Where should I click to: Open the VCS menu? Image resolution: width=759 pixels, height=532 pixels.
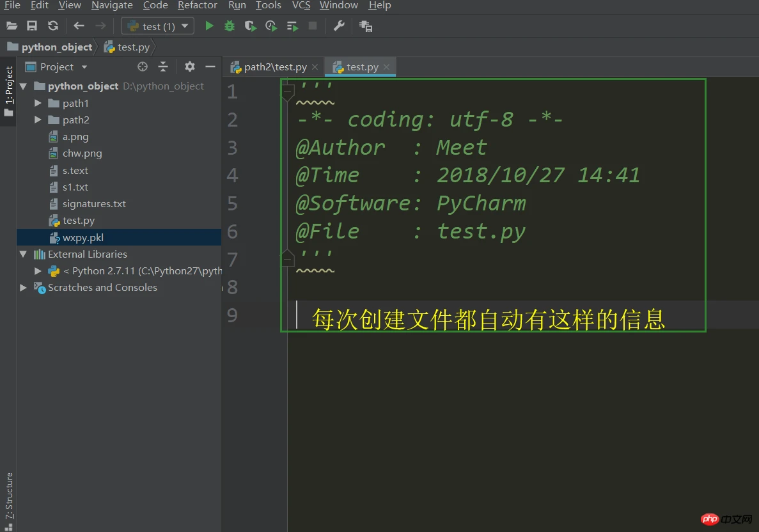[x=301, y=5]
